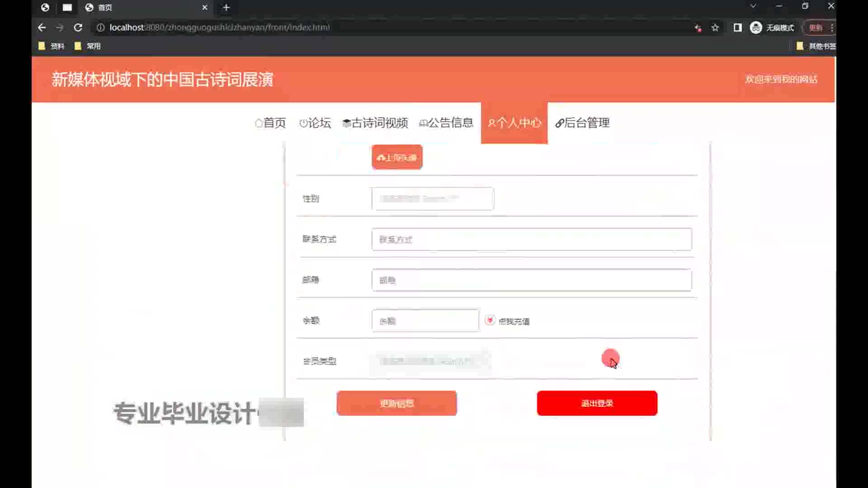Expand the tab search chevron in title bar
Screen dimensions: 868x488
pos(753,6)
